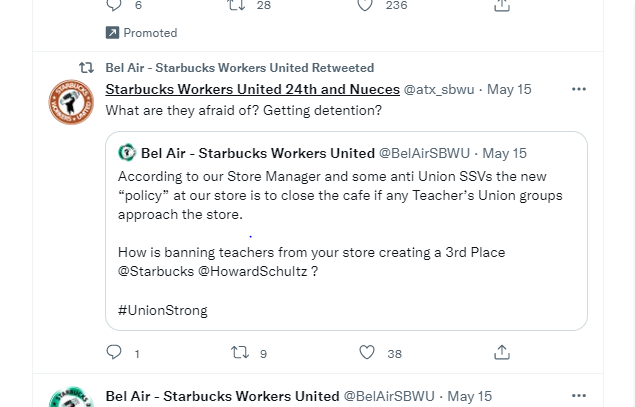Share the promoted tweet

click(502, 5)
